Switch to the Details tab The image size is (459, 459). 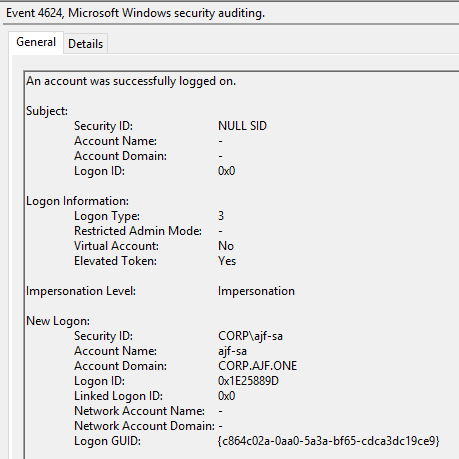click(86, 44)
